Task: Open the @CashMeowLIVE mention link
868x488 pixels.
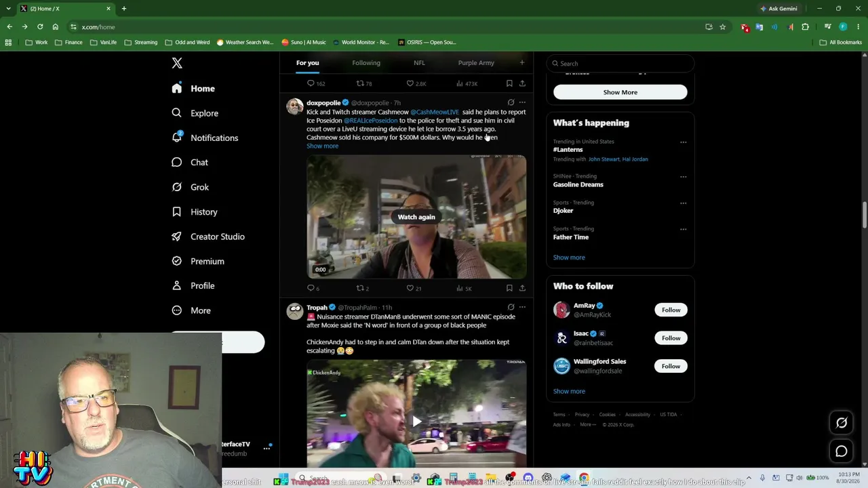Action: (435, 112)
